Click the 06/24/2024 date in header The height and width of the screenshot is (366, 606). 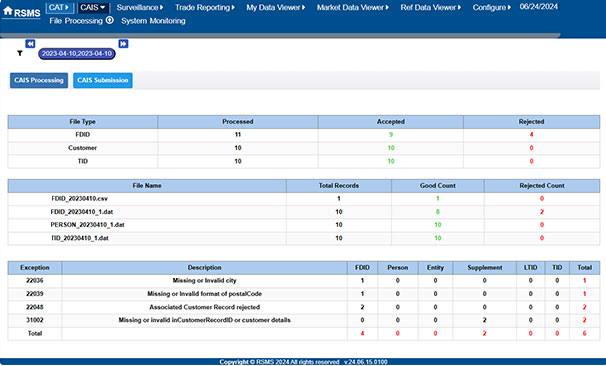538,7
